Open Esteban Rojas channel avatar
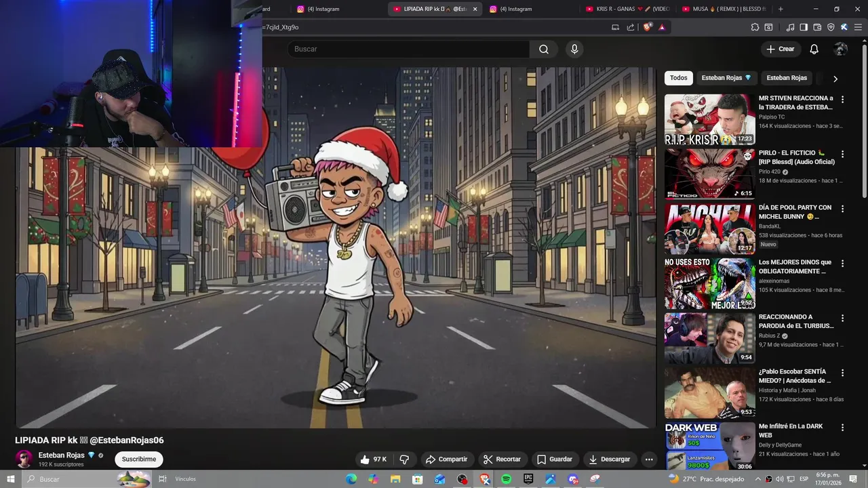The image size is (868, 488). pos(24,459)
